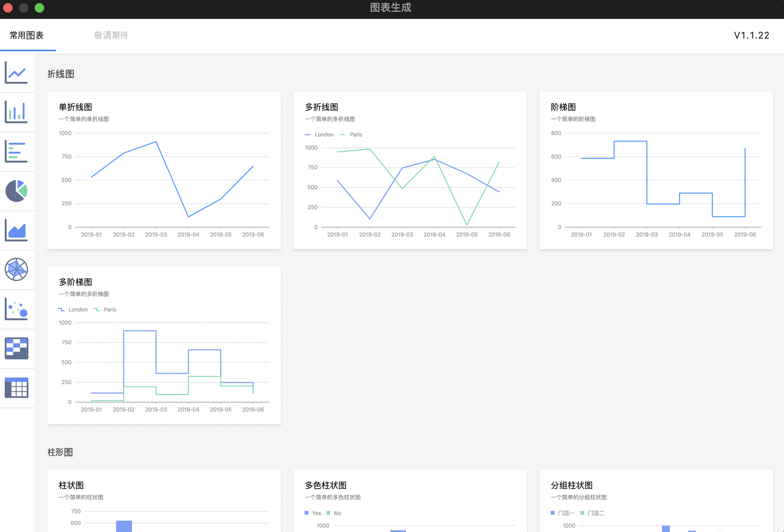Open the pie chart category icon
The image size is (784, 532).
coord(16,191)
